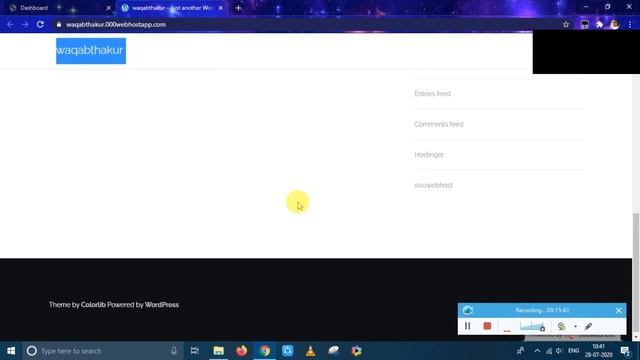Launch VLC media player from taskbar

coord(311,351)
